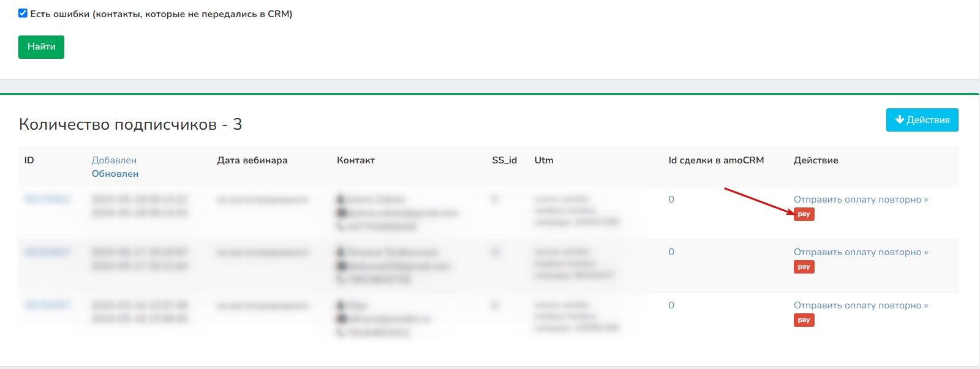Click the red pay badge in first row
The width and height of the screenshot is (980, 369).
[x=804, y=214]
